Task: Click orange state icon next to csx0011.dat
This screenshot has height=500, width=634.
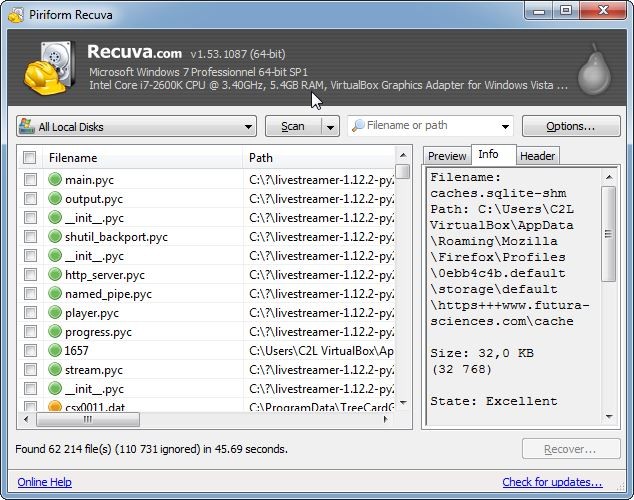Action: coord(55,406)
